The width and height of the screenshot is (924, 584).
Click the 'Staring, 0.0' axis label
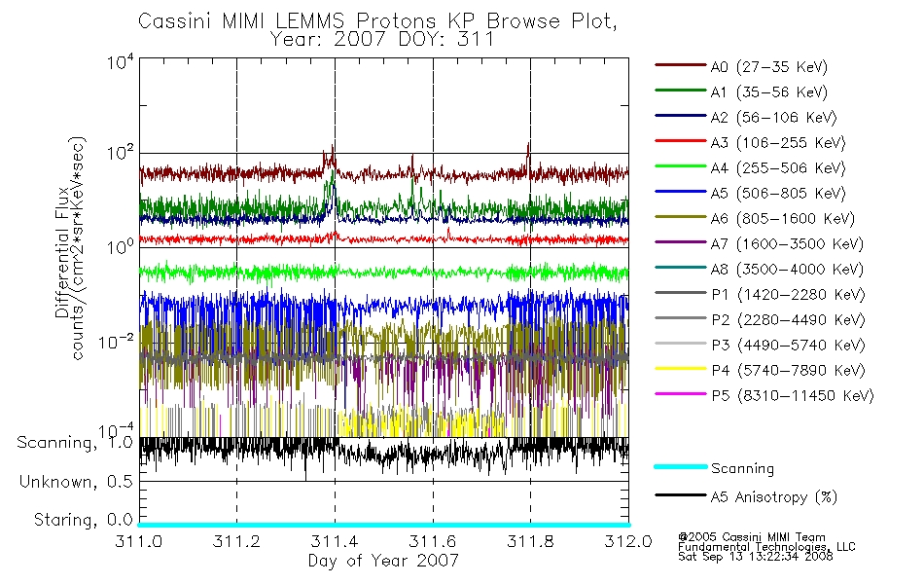(x=83, y=520)
